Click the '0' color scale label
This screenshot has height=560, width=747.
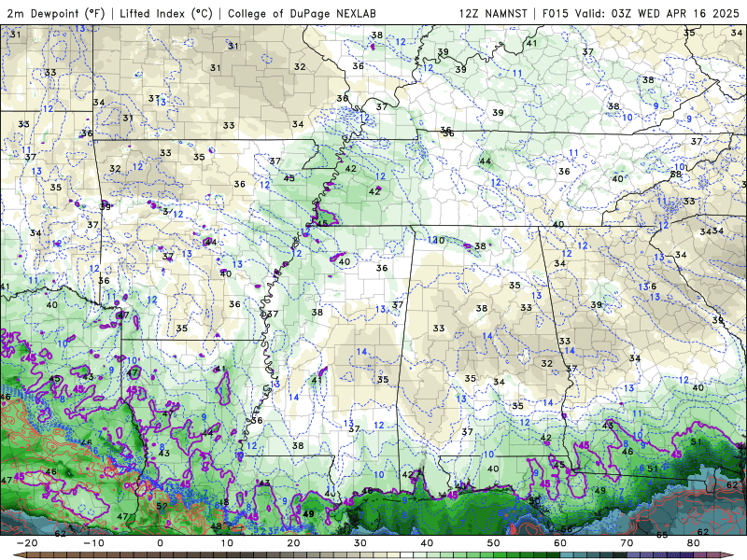click(x=160, y=543)
